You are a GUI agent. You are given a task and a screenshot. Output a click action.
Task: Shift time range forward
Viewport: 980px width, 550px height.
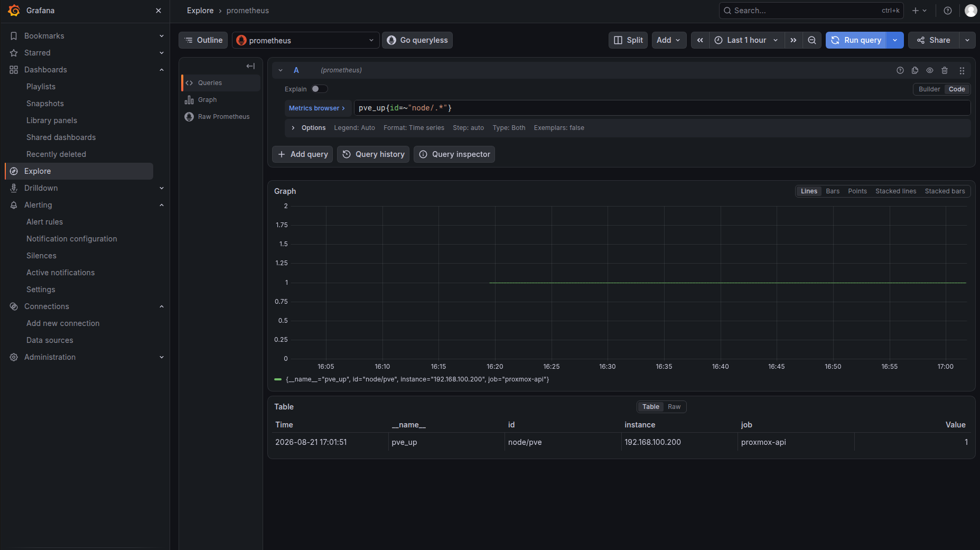click(794, 40)
